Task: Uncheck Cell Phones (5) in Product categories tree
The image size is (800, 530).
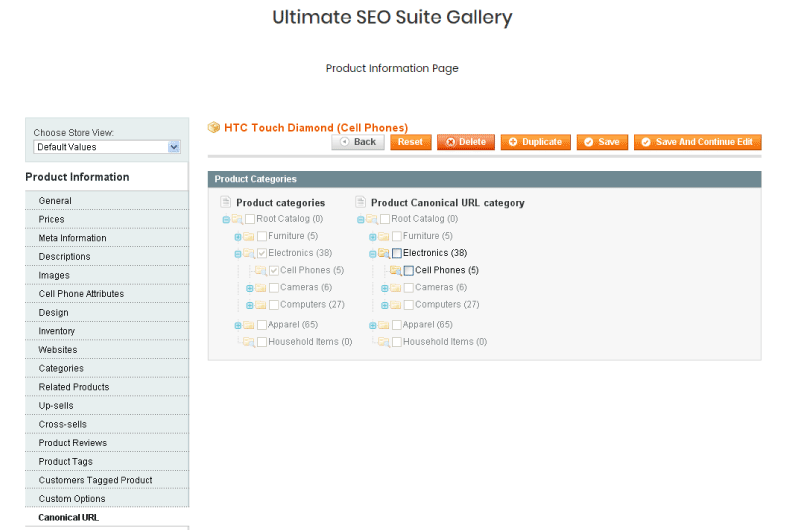Action: click(274, 270)
